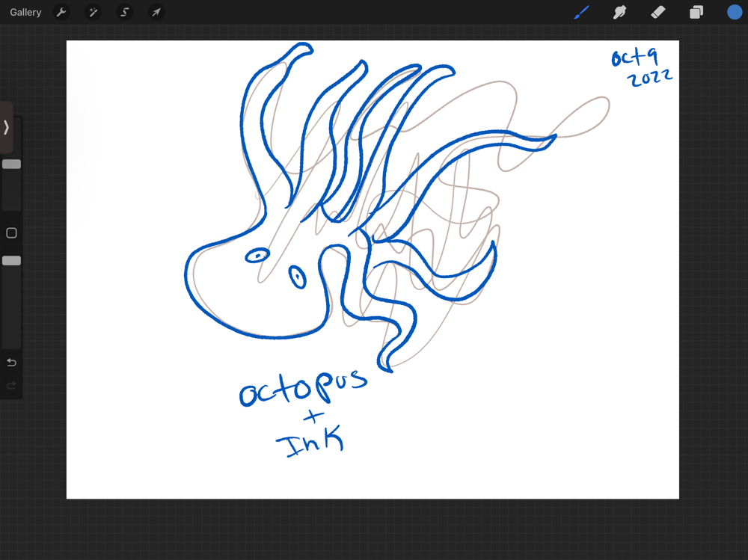Viewport: 748px width, 560px height.
Task: Tap the handwritten "Ink" word
Action: [310, 443]
